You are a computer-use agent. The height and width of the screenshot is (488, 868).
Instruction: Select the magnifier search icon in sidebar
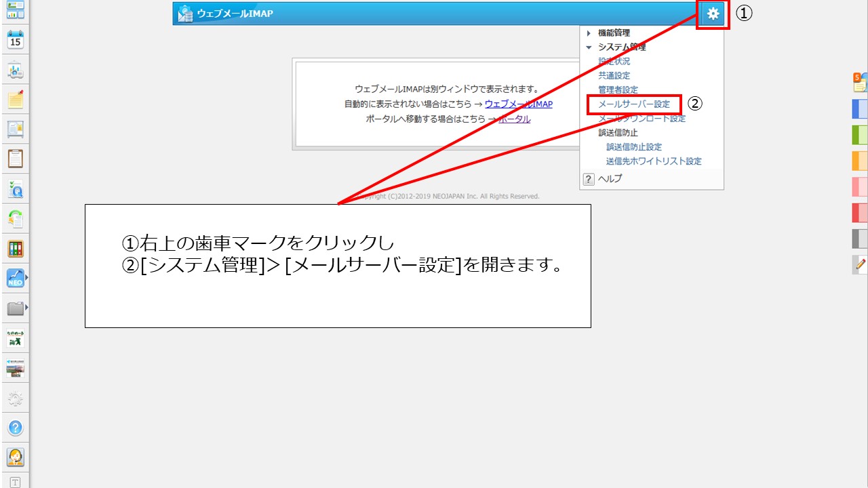(x=14, y=186)
